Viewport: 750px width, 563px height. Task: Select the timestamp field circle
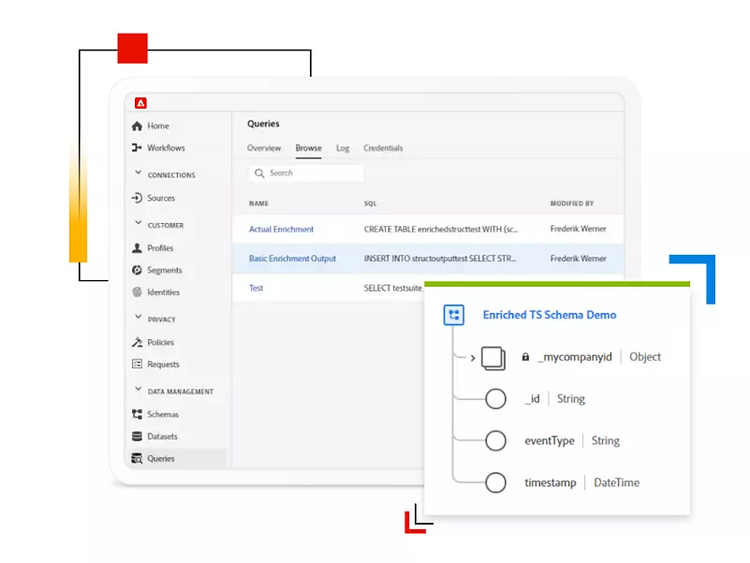(x=496, y=482)
